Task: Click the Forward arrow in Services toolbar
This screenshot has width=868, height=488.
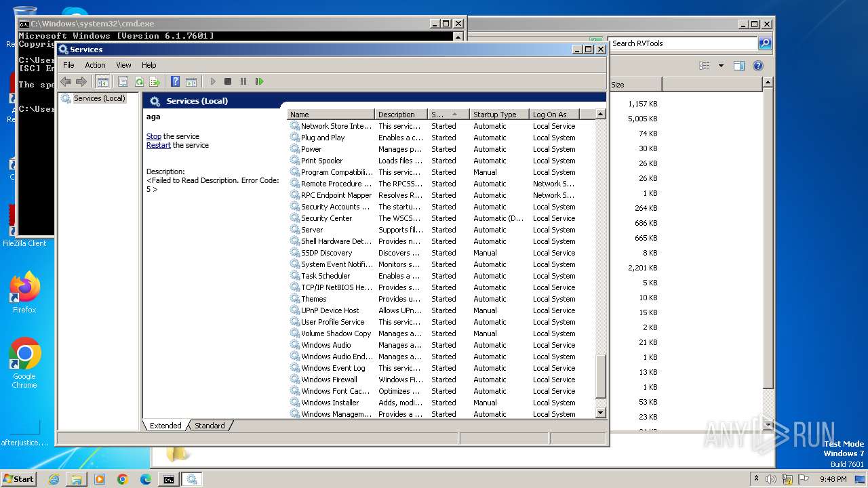Action: 81,81
